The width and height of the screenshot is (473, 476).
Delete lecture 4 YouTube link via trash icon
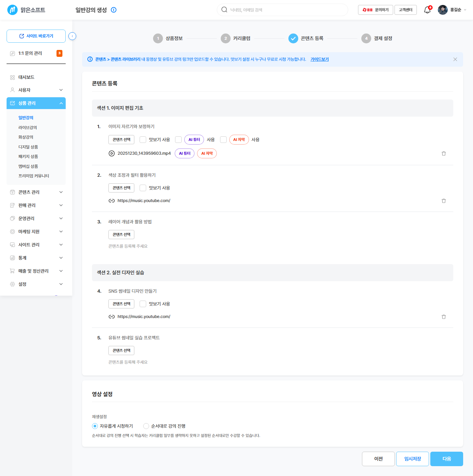444,317
